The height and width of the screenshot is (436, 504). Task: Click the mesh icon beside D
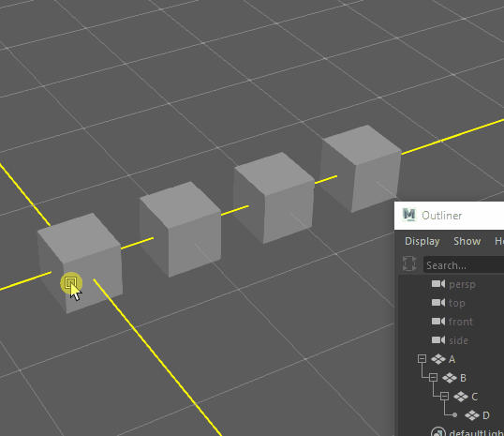472,415
